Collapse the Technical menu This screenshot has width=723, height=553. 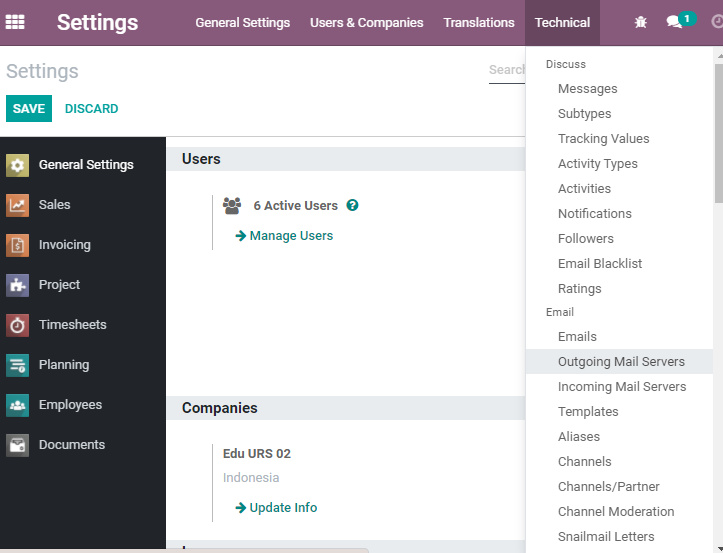(562, 22)
